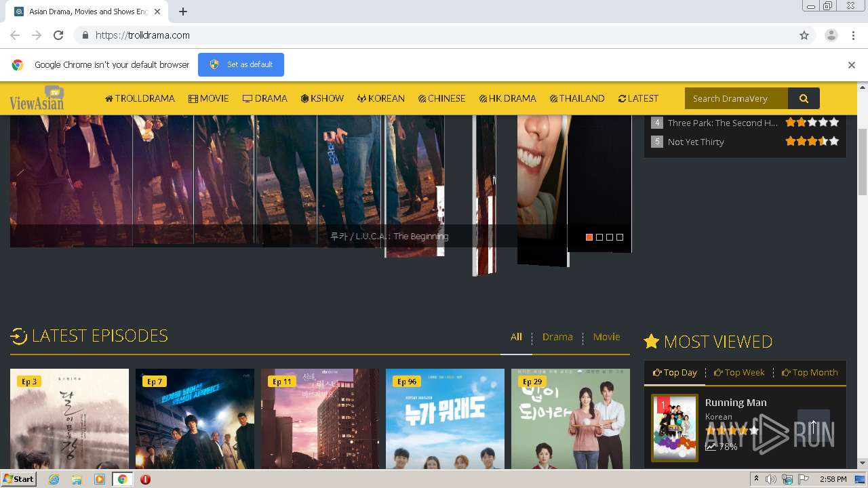Click volume speaker tray icon

pos(771,479)
